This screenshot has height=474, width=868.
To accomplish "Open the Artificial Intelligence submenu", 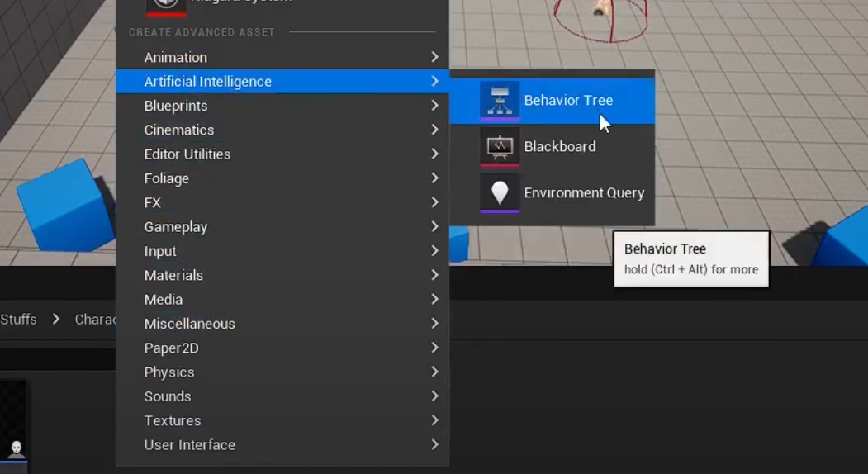I will (282, 82).
